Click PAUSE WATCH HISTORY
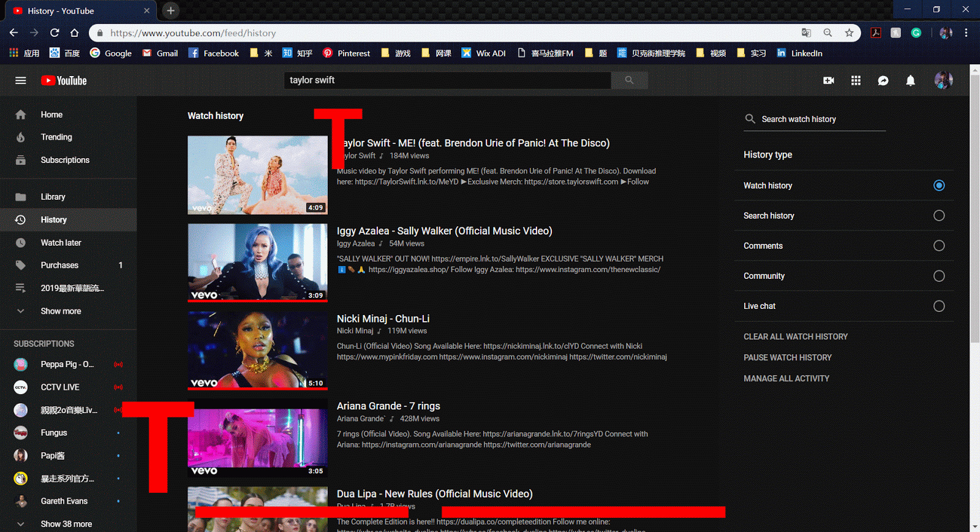 [788, 357]
